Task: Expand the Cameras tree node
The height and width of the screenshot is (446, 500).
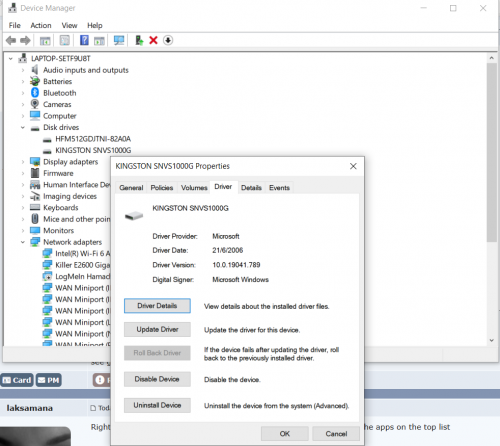Action: [23, 104]
